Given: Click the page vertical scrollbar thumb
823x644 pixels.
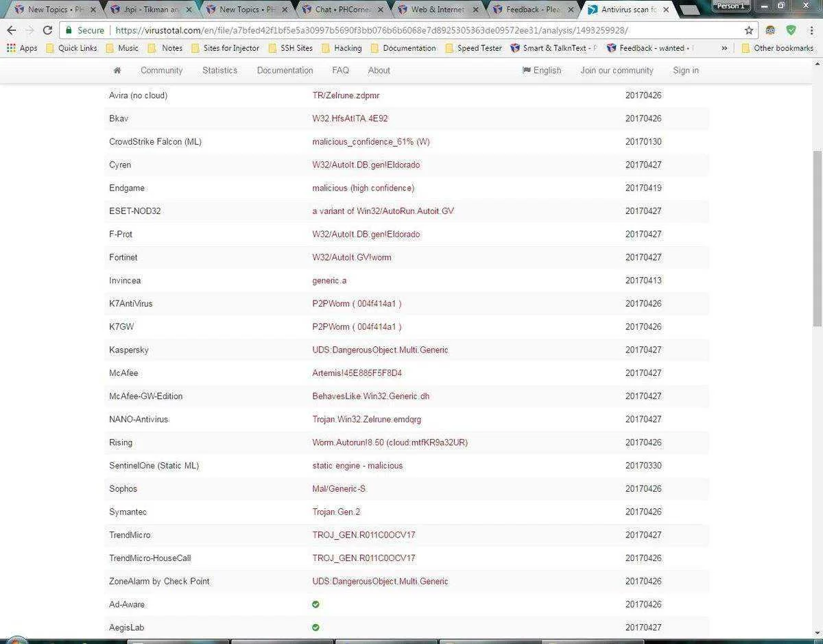Looking at the screenshot, I should coord(817,238).
